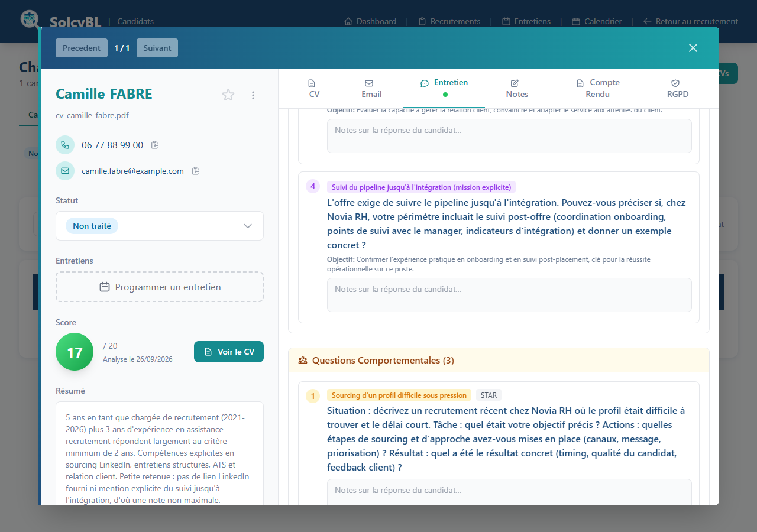Viewport: 757px width, 532px height.
Task: Click the page counter 1 / 1
Action: [x=122, y=48]
